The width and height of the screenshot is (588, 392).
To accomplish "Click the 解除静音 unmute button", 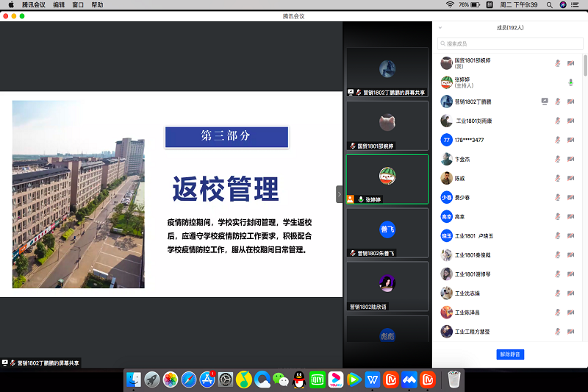I will point(510,354).
